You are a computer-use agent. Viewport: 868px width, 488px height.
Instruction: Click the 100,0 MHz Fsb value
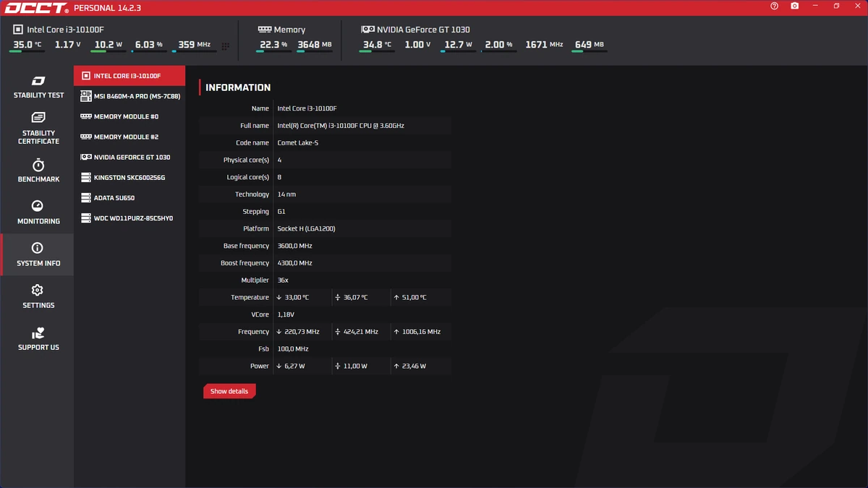coord(292,349)
